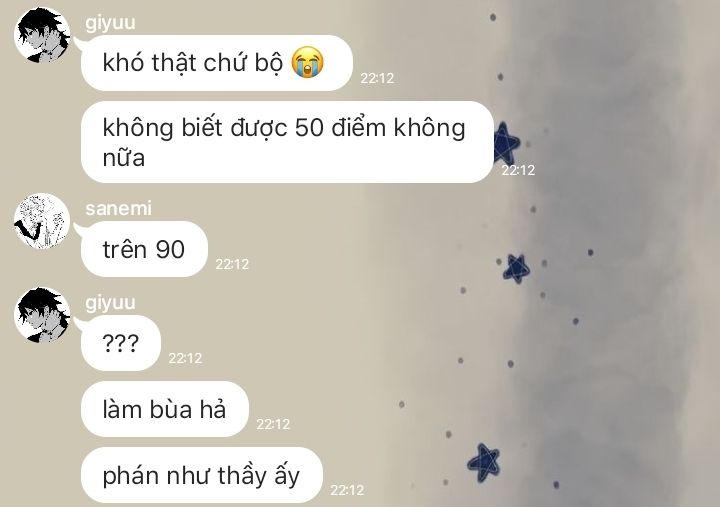Screen dimensions: 720x507
Task: Tap the timestamp next to 'trên 90'
Action: pos(232,264)
